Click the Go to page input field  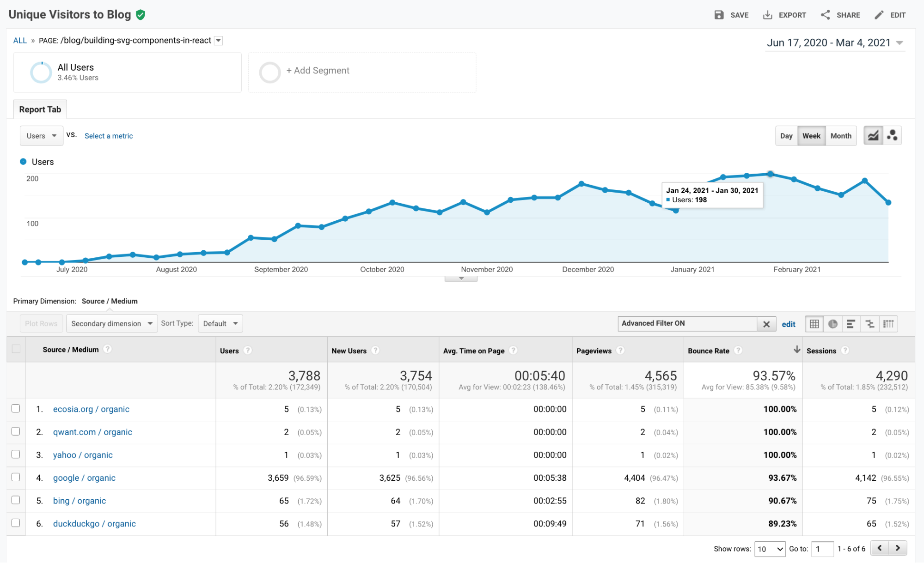[822, 549]
